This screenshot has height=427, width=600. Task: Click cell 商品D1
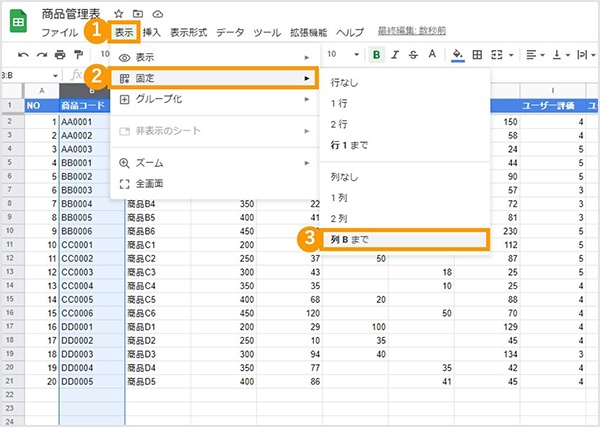tap(158, 327)
